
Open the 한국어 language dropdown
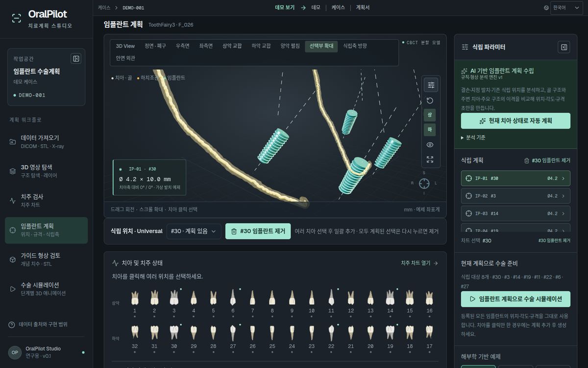pyautogui.click(x=566, y=8)
